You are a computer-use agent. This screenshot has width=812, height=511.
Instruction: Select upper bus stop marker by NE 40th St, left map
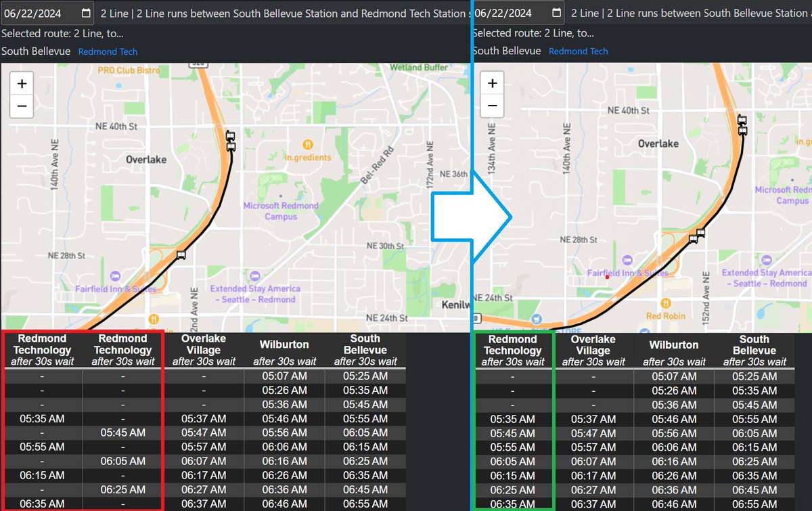click(x=231, y=135)
